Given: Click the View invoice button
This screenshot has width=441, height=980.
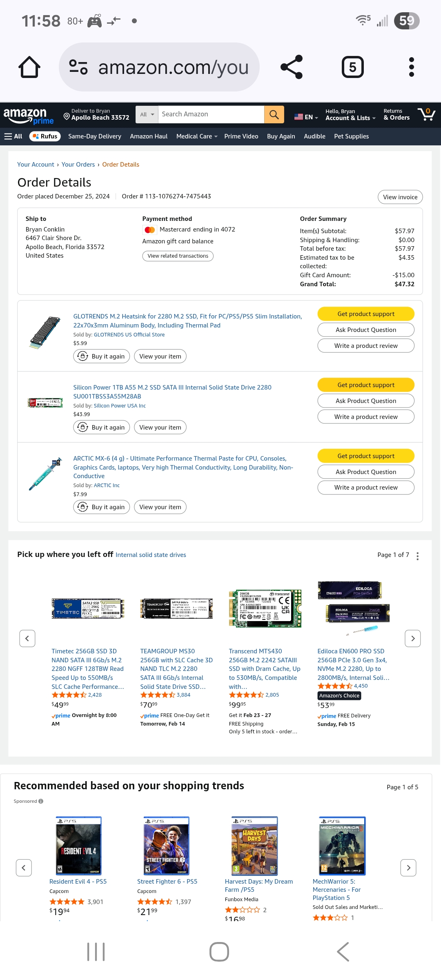Looking at the screenshot, I should pos(400,197).
